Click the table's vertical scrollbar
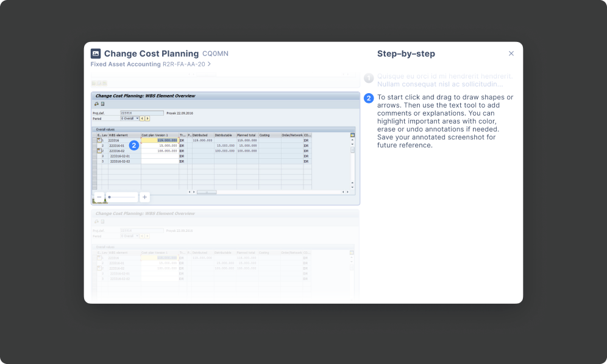Viewport: 607px width, 364px height. coord(352,152)
